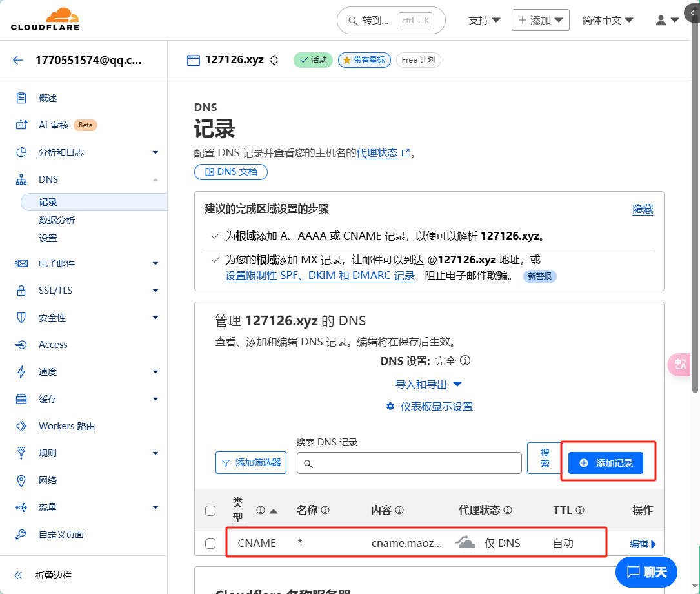Open the 支持 dropdown menu

(485, 20)
